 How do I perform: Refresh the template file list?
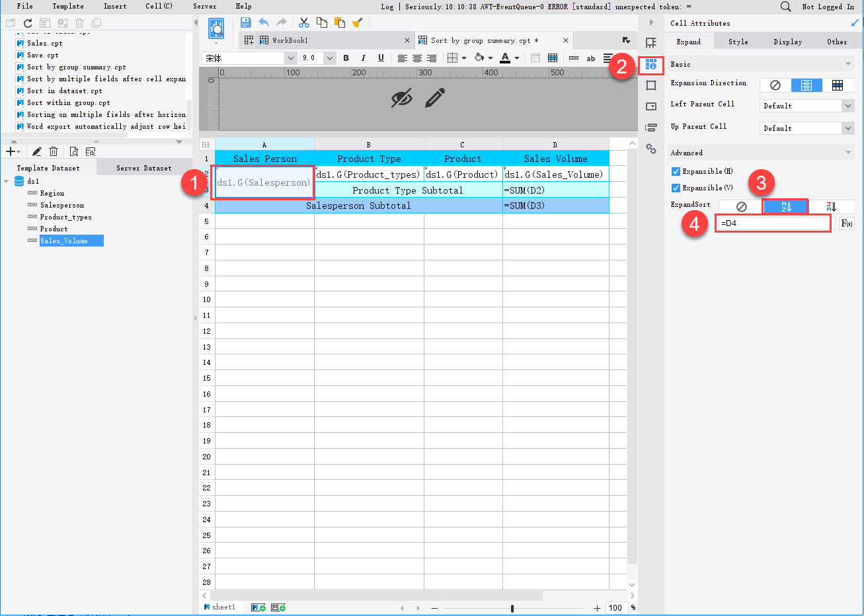tap(28, 23)
